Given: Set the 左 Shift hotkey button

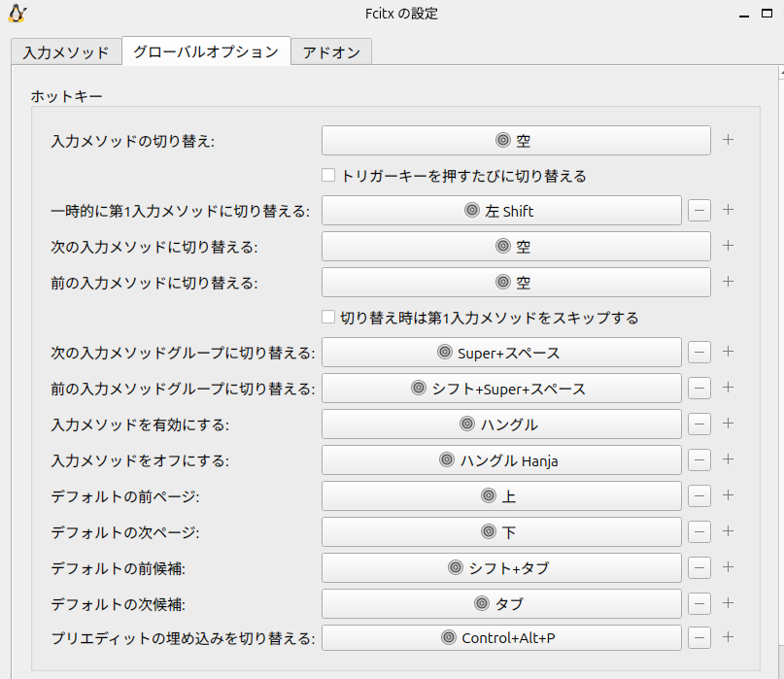Looking at the screenshot, I should 501,211.
